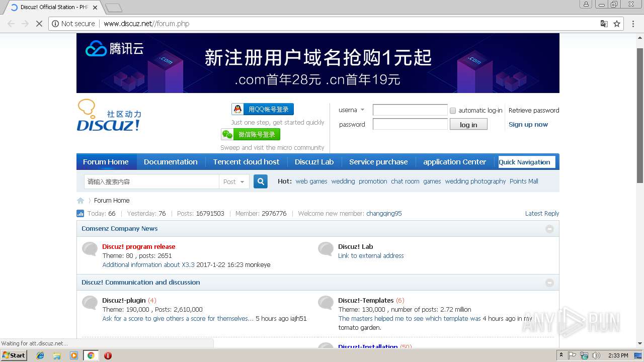Open the Discuz!-Templates forum link
Screen dimensions: 644x362
pyautogui.click(x=366, y=301)
